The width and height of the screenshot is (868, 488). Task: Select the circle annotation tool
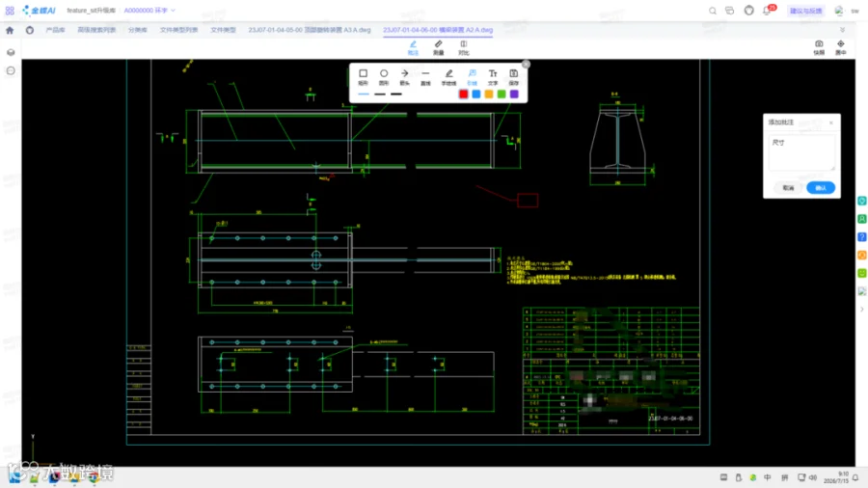point(384,77)
